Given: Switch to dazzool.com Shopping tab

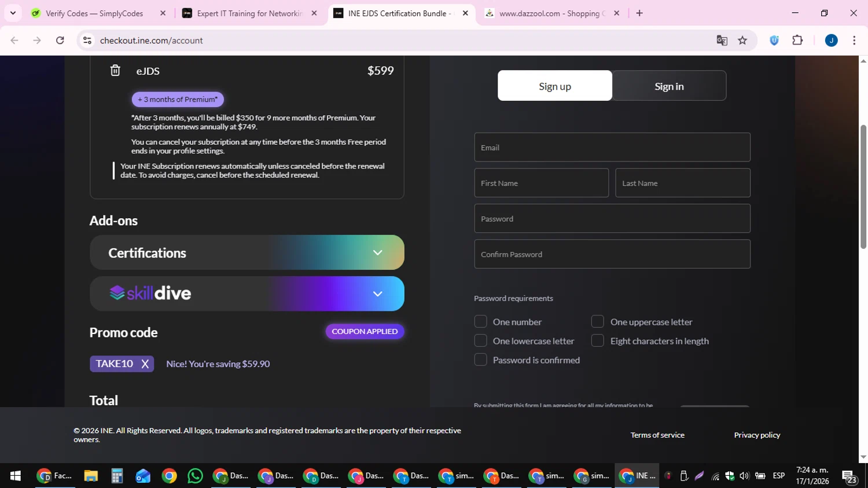Looking at the screenshot, I should 550,13.
